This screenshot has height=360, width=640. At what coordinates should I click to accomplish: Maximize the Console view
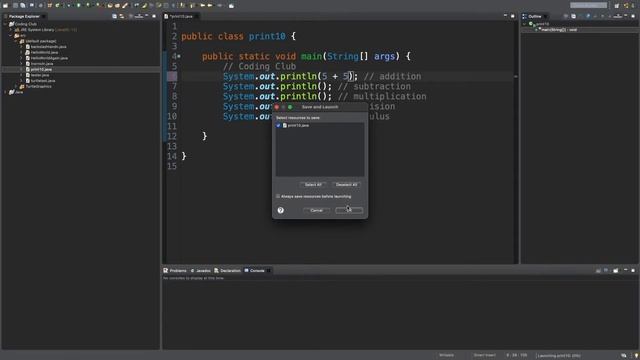(633, 271)
